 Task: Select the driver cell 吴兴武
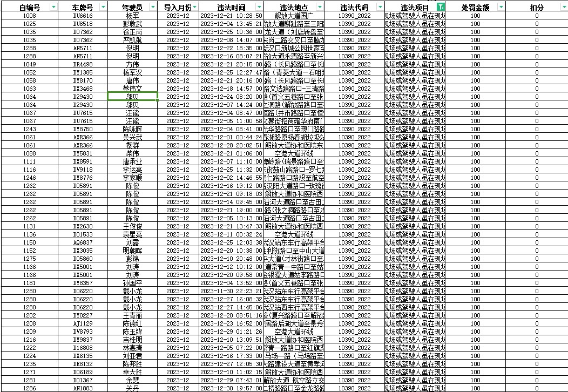(133, 137)
